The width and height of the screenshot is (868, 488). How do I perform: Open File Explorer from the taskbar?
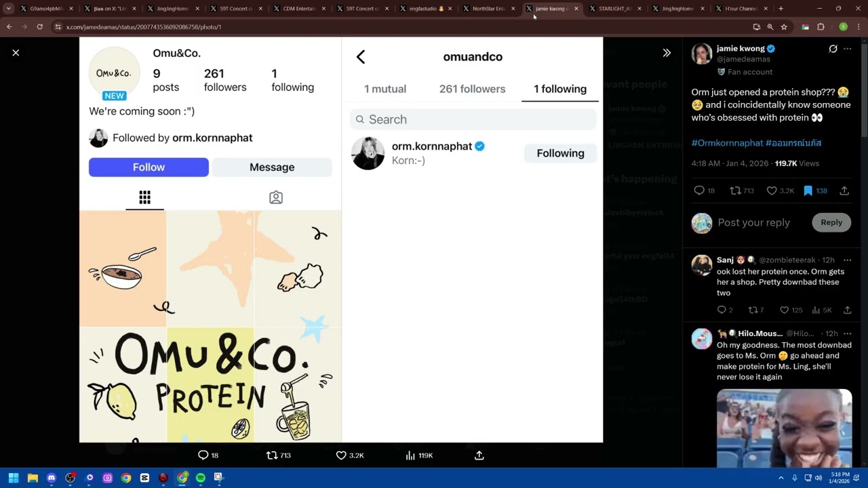coord(33,478)
